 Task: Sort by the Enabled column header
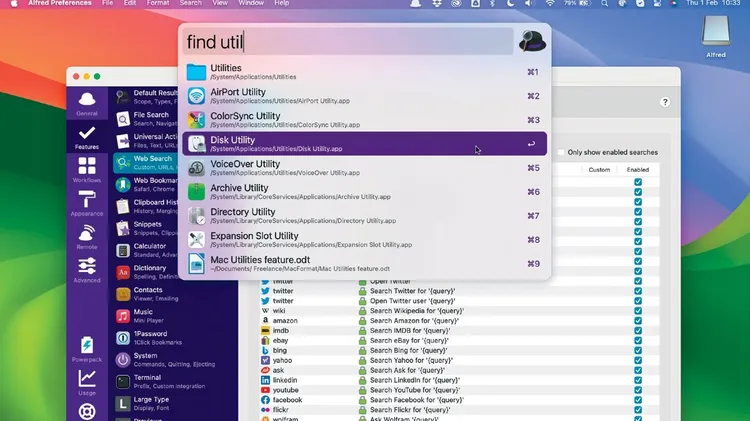tap(638, 170)
